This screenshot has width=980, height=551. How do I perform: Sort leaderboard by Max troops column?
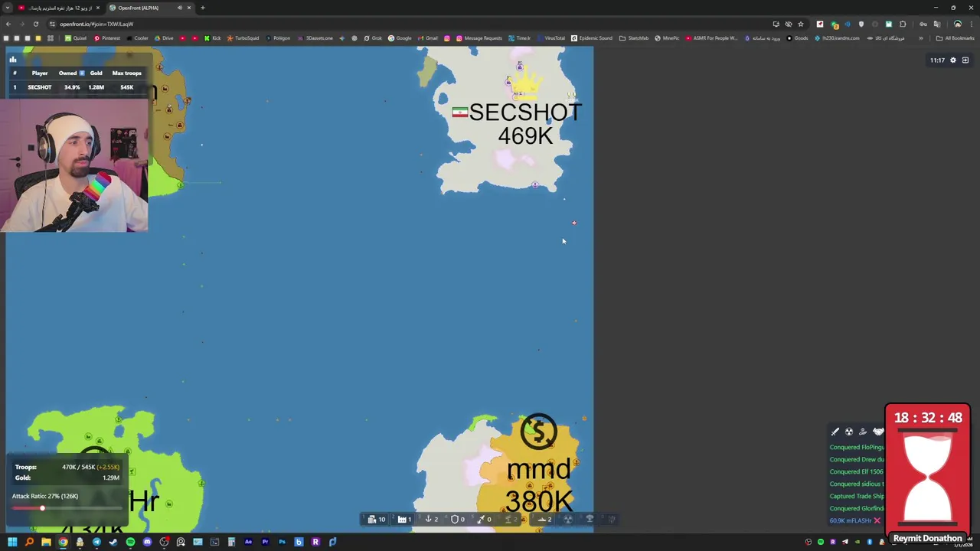pos(126,73)
